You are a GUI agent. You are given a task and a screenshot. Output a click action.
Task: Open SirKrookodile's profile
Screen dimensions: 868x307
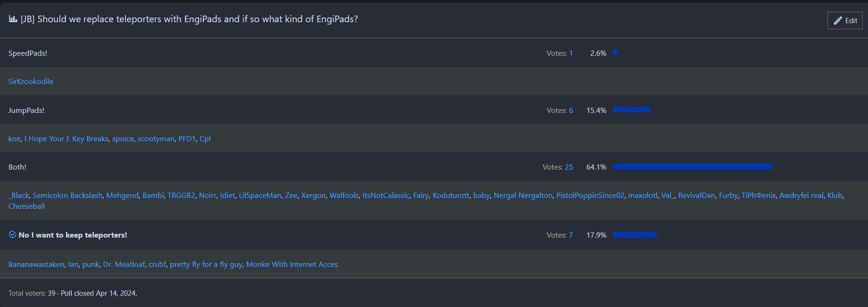coord(31,81)
